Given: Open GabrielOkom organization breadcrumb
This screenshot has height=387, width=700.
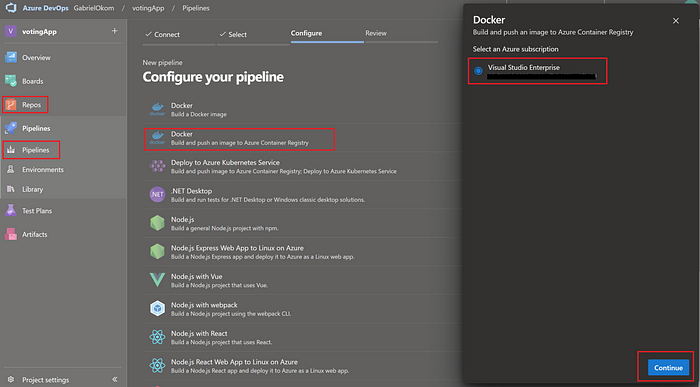Looking at the screenshot, I should tap(94, 8).
